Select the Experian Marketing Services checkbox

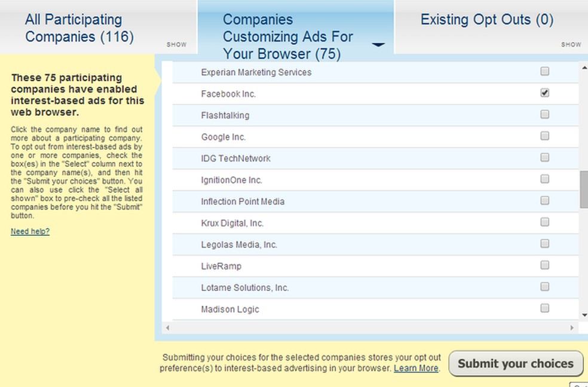545,71
